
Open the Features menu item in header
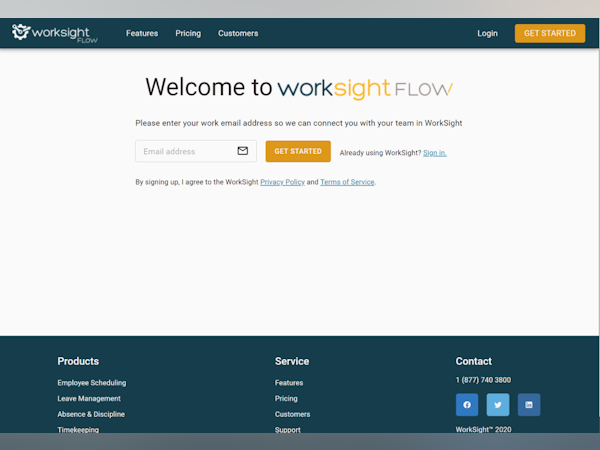point(142,33)
